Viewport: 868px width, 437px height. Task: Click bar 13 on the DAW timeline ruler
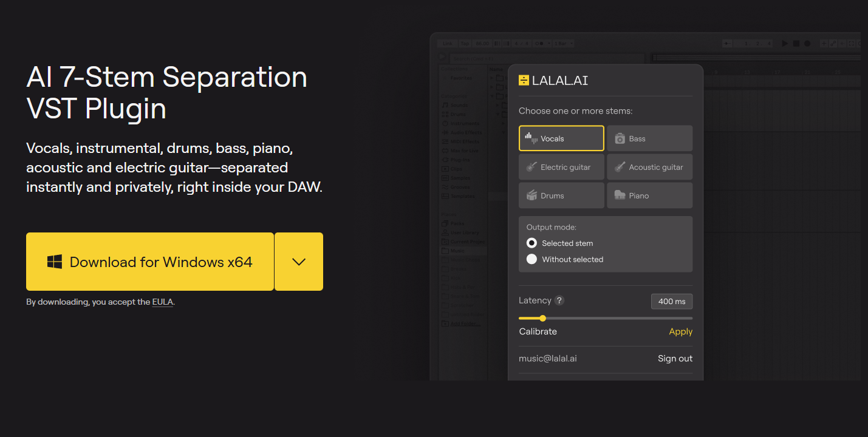(x=747, y=72)
